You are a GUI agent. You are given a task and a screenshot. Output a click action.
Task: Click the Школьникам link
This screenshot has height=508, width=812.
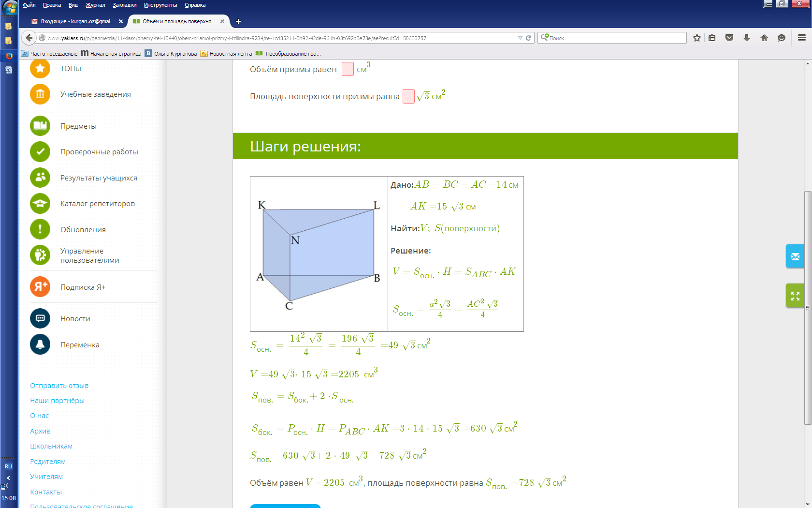[x=51, y=446]
